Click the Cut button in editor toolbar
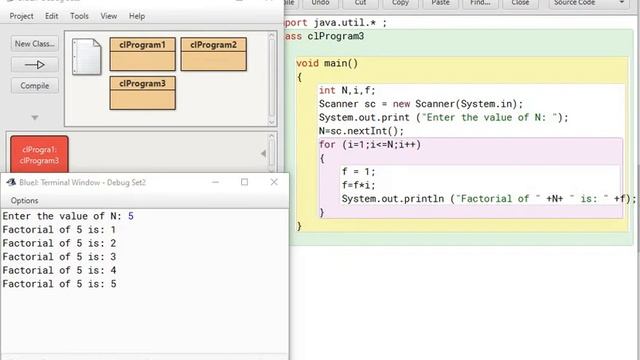 360,3
